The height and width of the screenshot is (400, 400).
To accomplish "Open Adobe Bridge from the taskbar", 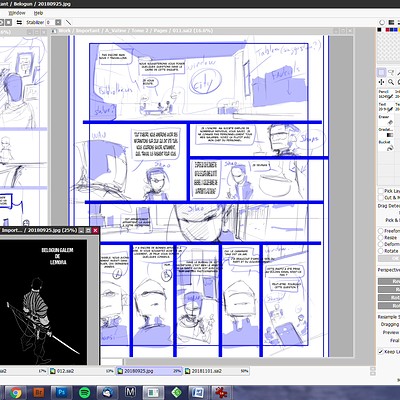I will 39,393.
